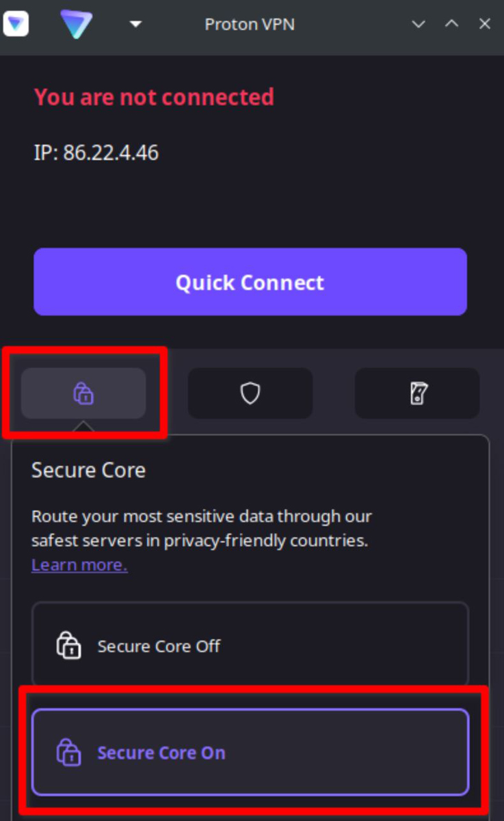Click the purple lock icon beside Secure Core On

(x=68, y=752)
